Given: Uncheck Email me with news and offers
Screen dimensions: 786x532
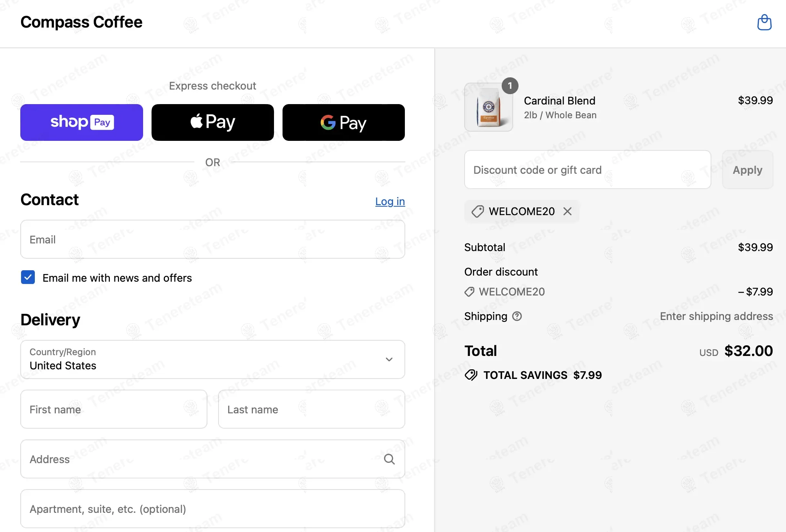Looking at the screenshot, I should click(28, 277).
